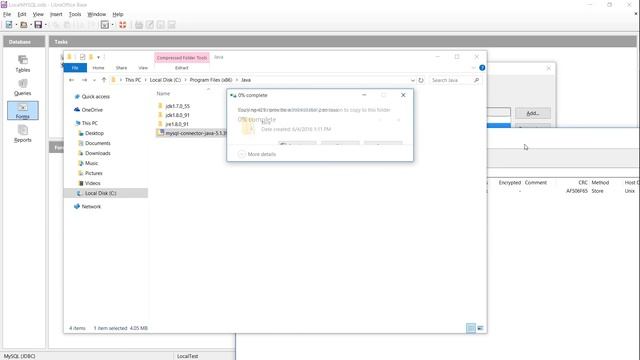Click the Up one level arrow in Explorer
This screenshot has height=360, width=640.
pyautogui.click(x=104, y=80)
